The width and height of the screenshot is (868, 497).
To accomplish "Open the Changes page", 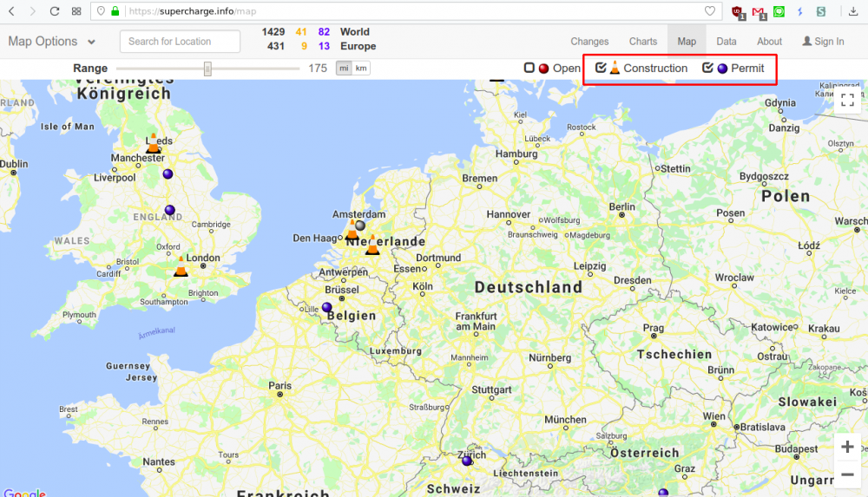I will [589, 42].
